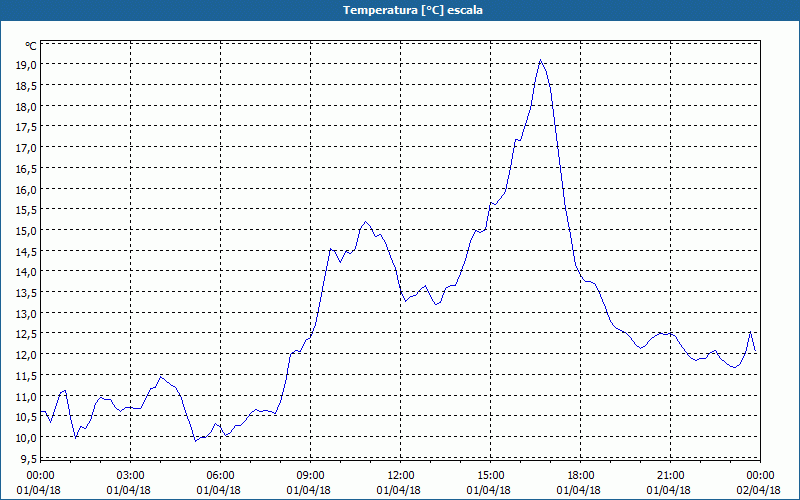Viewport: 800px width, 500px height.
Task: Click the "Temperatura [°C] escala" title
Action: pos(413,10)
